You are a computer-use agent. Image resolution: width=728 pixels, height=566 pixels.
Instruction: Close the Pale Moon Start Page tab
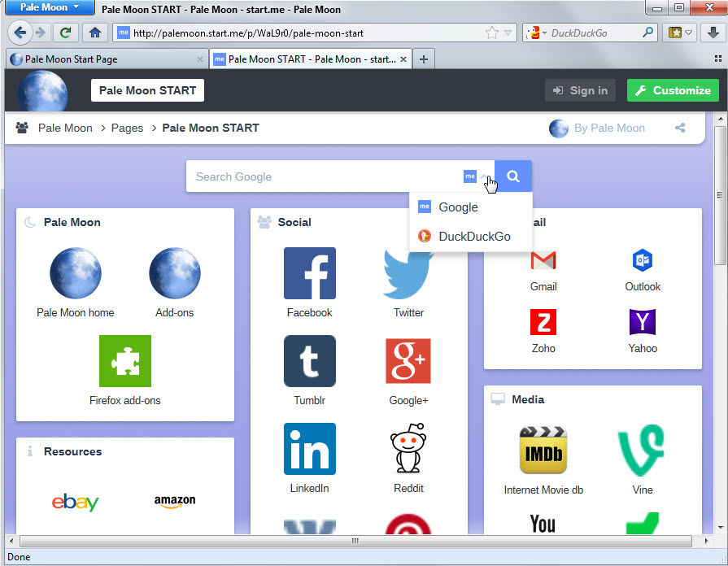click(x=199, y=59)
